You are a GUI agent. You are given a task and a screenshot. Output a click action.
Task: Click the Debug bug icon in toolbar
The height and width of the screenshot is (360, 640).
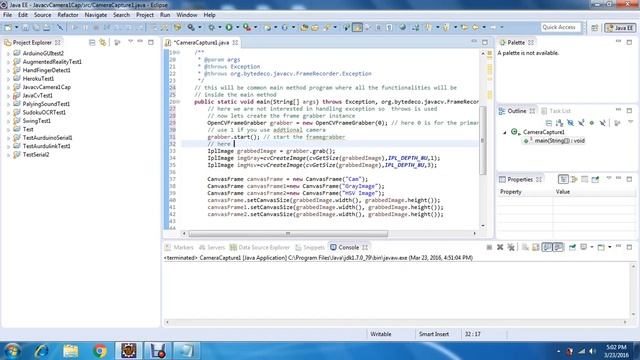(x=211, y=27)
